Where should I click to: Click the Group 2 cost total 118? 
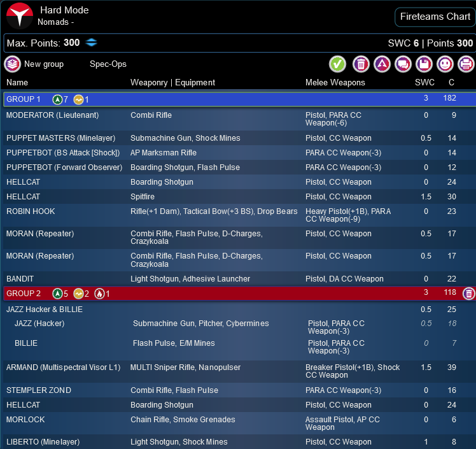pos(450,292)
